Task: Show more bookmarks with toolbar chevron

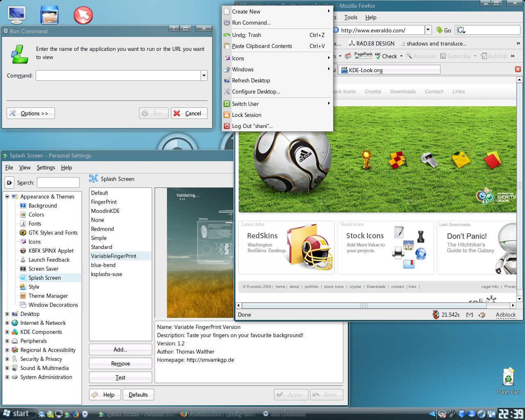Action: 518,43
